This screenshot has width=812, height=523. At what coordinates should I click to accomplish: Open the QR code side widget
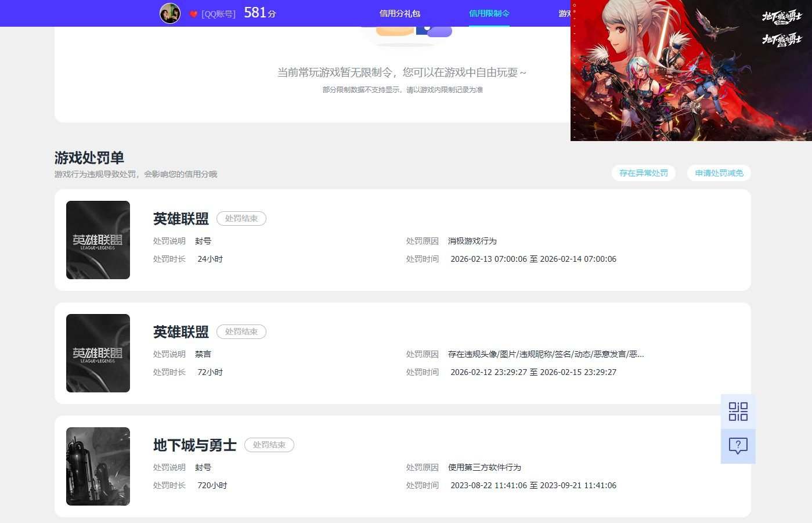pyautogui.click(x=738, y=412)
